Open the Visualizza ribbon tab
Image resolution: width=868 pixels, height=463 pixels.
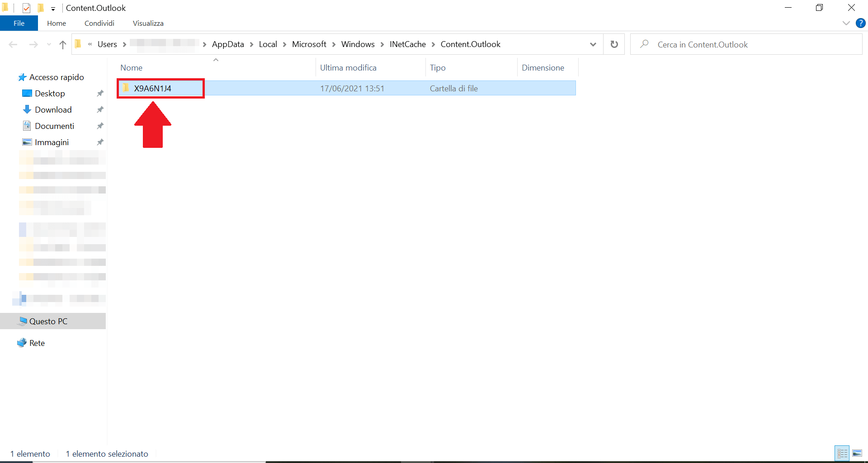(148, 23)
